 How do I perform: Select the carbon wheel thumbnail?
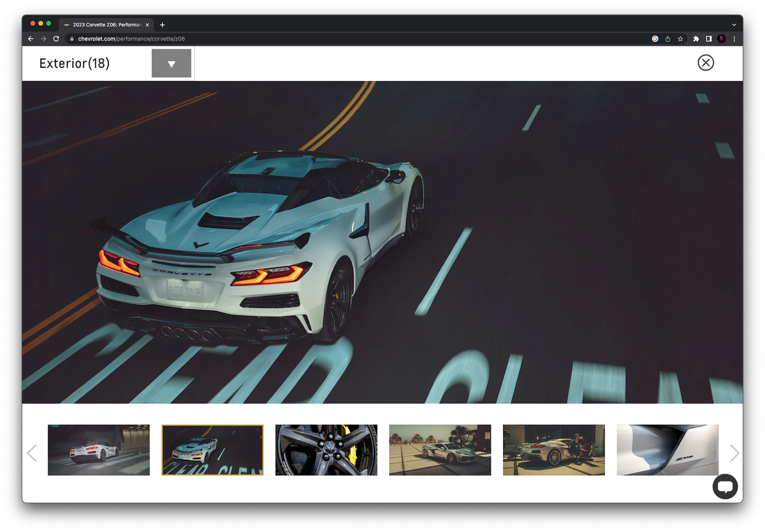pyautogui.click(x=326, y=450)
